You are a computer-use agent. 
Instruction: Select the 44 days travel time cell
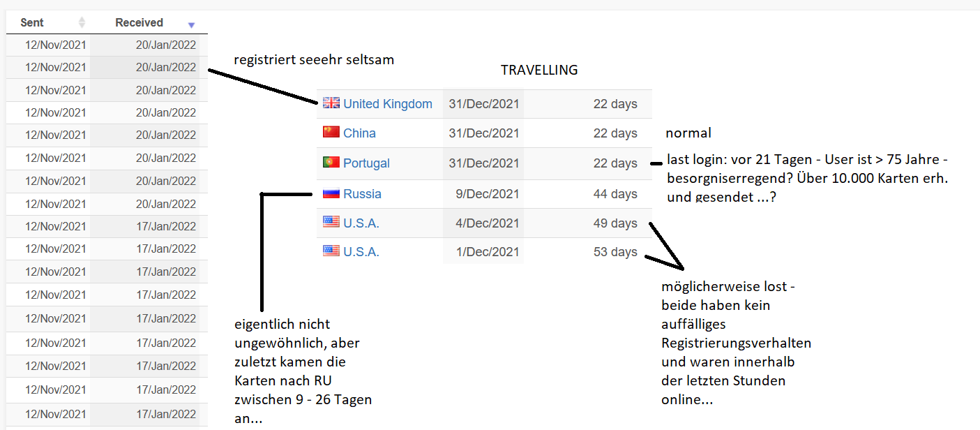[615, 194]
